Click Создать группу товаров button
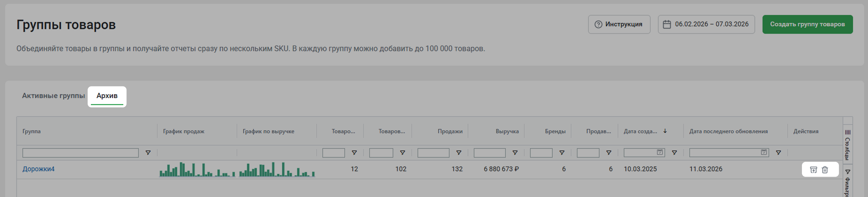This screenshot has width=868, height=197. point(807,24)
